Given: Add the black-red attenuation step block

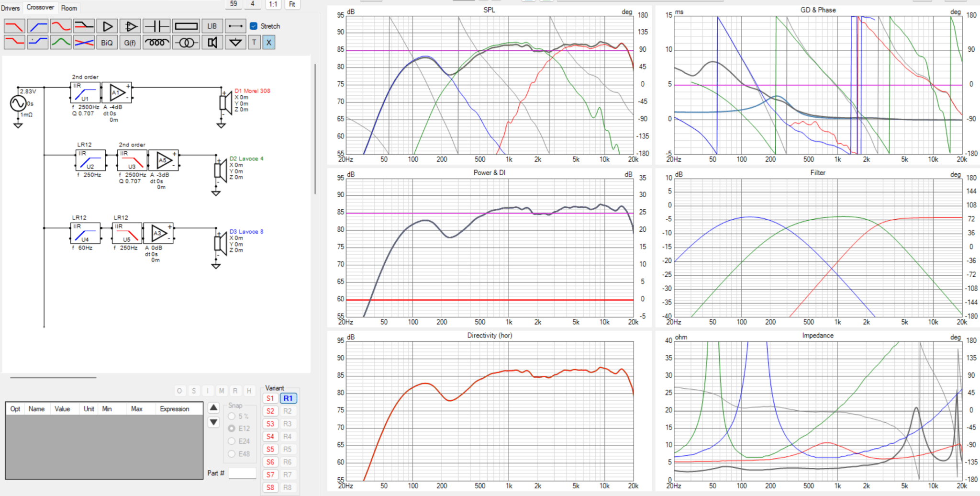Looking at the screenshot, I should tap(84, 26).
